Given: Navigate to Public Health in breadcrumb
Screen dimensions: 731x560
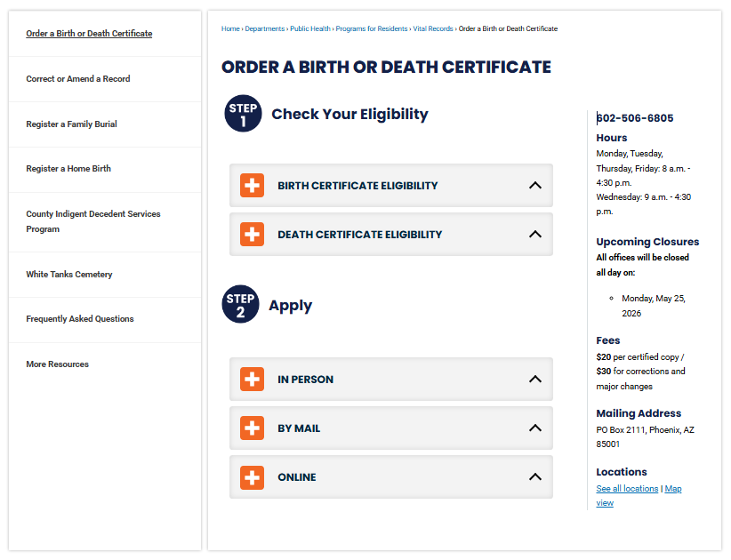Looking at the screenshot, I should click(310, 29).
